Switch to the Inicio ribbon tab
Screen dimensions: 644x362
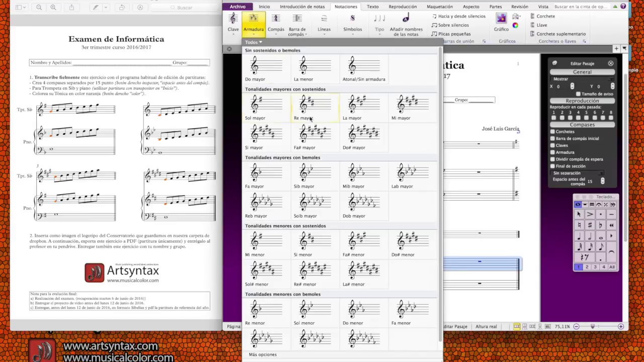(x=264, y=7)
